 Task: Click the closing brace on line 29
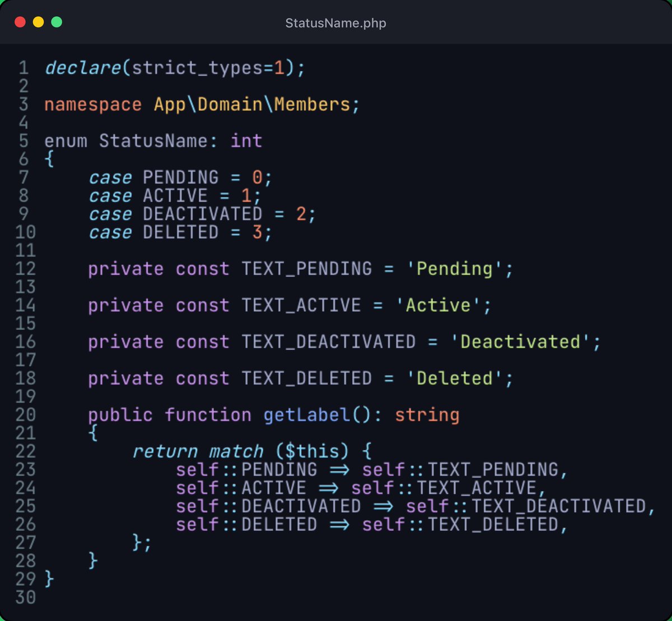pyautogui.click(x=49, y=578)
